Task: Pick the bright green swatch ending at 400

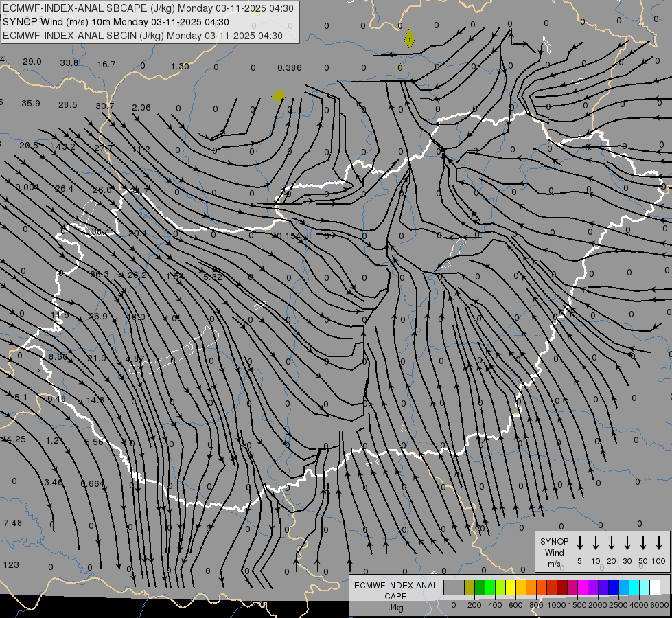Action: point(490,587)
